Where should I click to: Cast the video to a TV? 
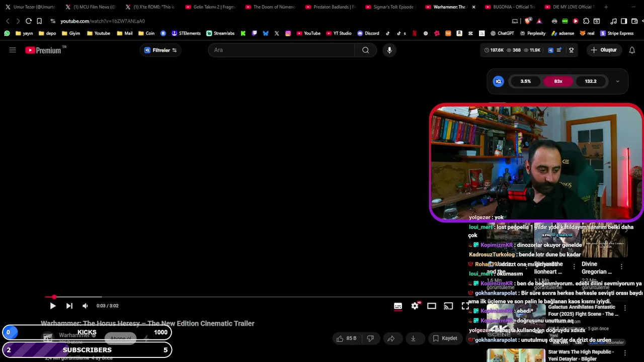click(448, 306)
